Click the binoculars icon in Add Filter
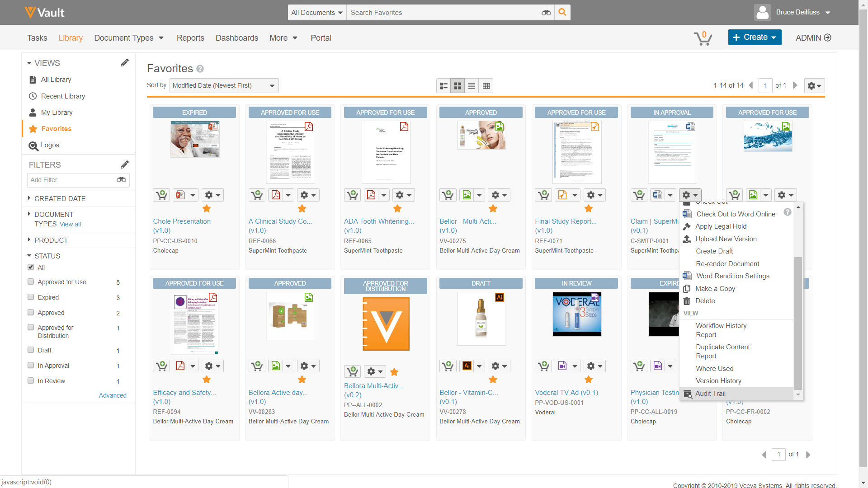Viewport: 868px width, 488px height. point(121,180)
